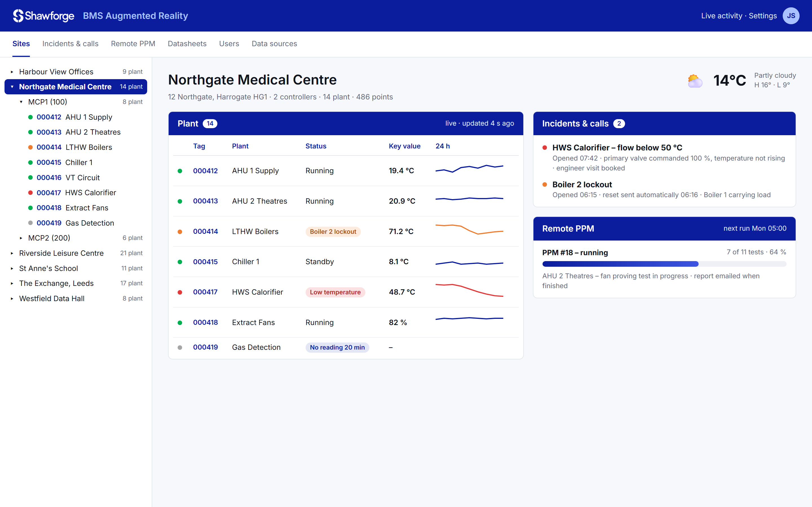Click the Boiler 2 lockout status badge
Image resolution: width=812 pixels, height=507 pixels.
[333, 232]
